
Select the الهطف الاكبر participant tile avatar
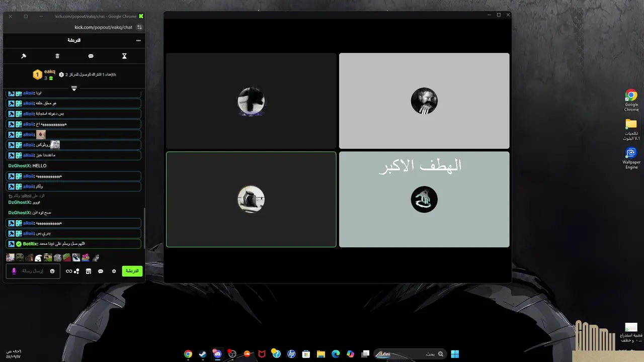tap(424, 200)
